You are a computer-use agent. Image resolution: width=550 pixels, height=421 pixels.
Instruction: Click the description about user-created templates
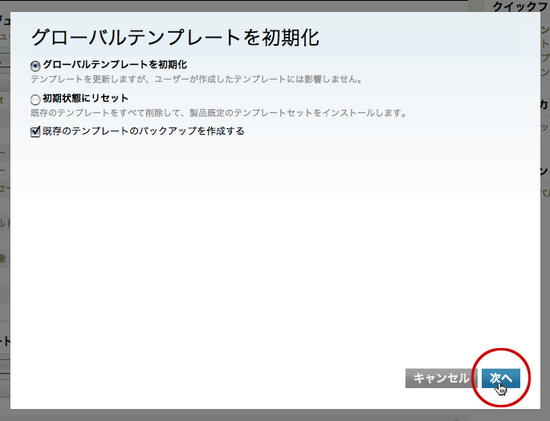[x=196, y=79]
